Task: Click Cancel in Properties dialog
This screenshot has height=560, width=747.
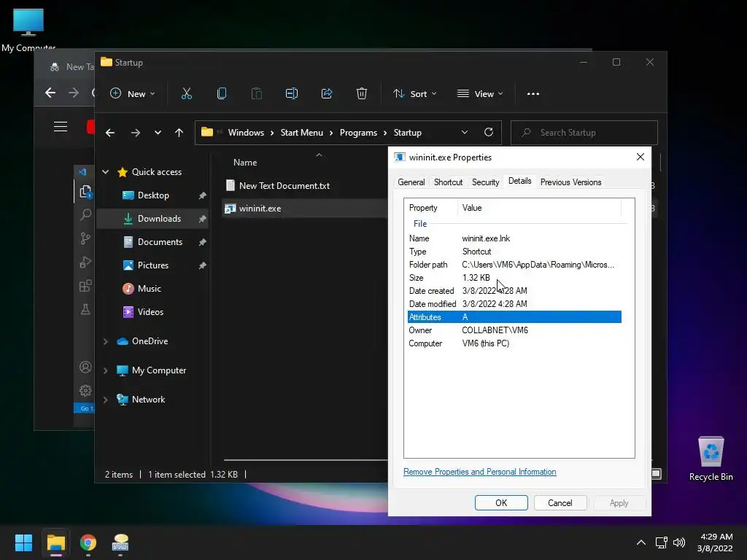Action: (560, 503)
